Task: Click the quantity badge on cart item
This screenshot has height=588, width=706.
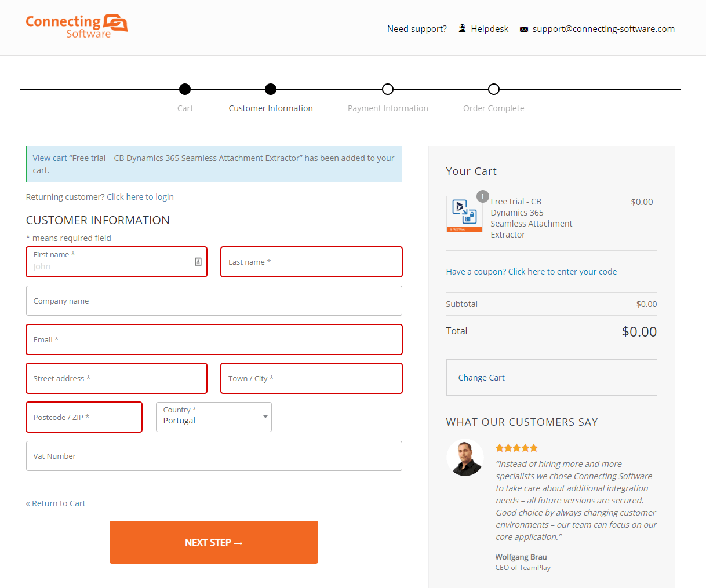Action: [482, 196]
